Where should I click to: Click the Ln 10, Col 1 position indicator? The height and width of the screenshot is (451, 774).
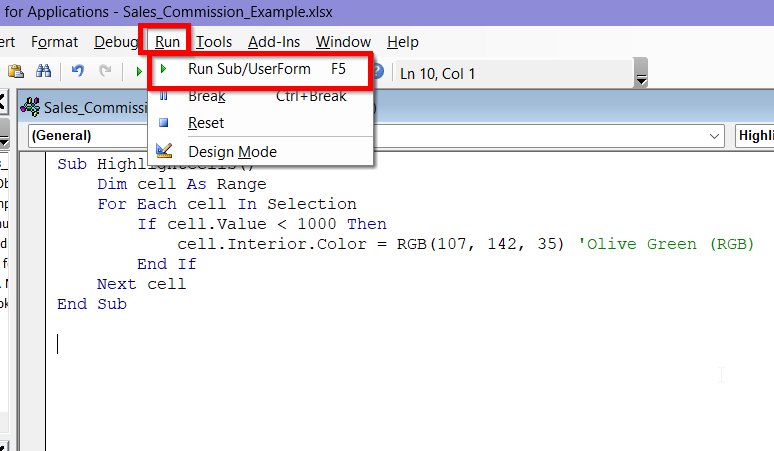(x=437, y=74)
